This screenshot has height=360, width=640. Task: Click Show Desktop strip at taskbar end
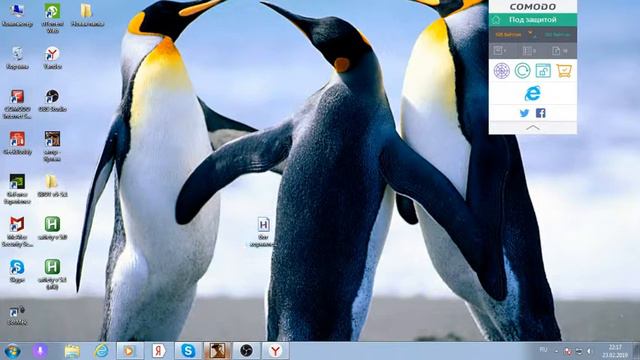(x=636, y=351)
